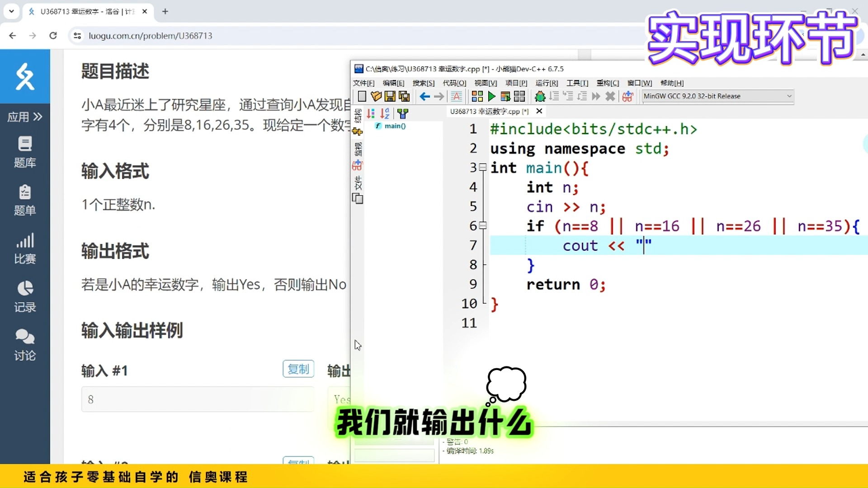Click 复制 button for input sample
868x488 pixels.
click(x=297, y=369)
